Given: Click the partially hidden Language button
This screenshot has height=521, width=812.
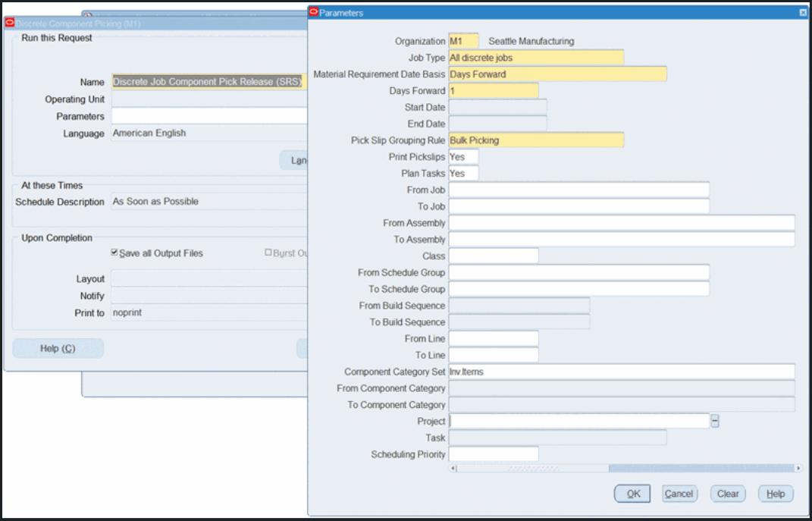Looking at the screenshot, I should (x=293, y=161).
